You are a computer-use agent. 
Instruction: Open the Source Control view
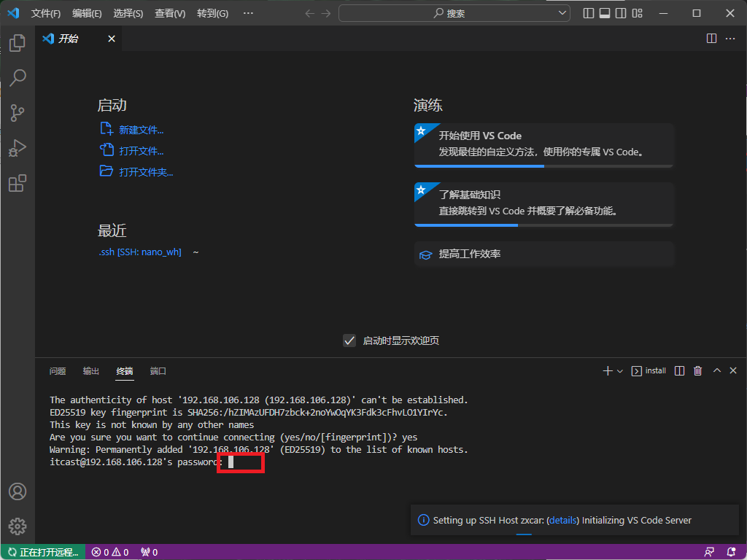tap(18, 113)
